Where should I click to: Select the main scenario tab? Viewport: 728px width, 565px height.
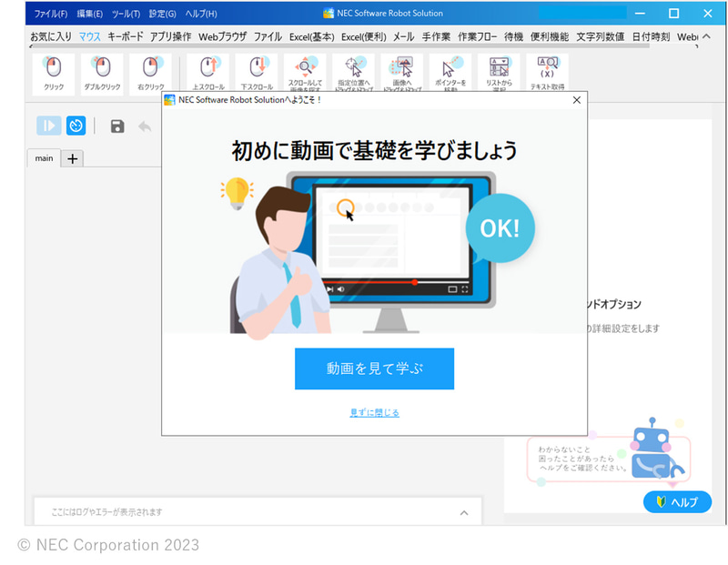click(44, 158)
